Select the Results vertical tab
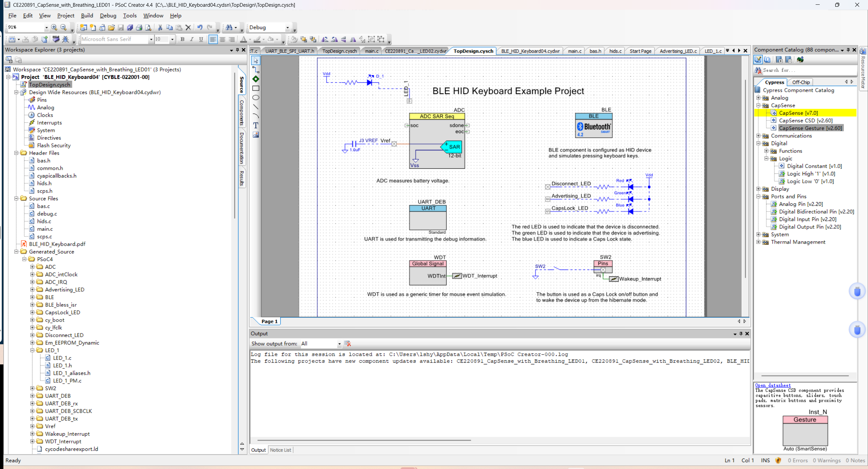The image size is (868, 469). (242, 178)
